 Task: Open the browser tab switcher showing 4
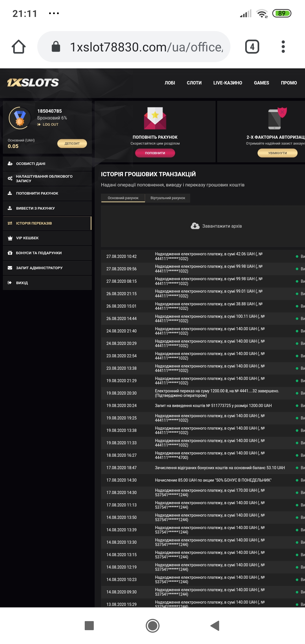[252, 47]
